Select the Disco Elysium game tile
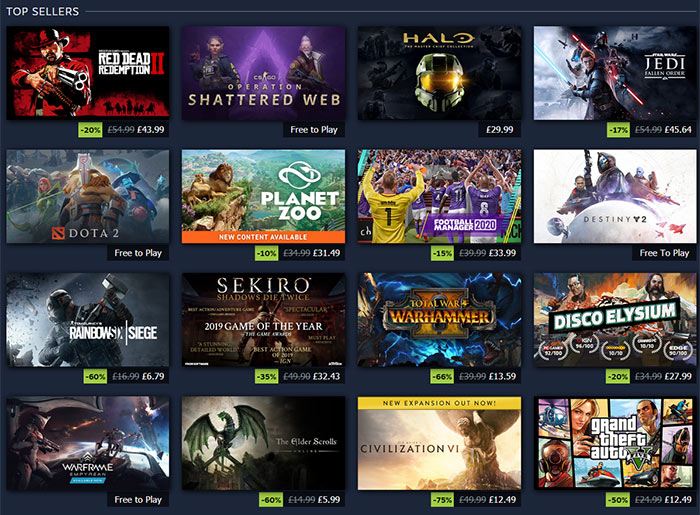Viewport: 700px width, 515px height. 615,320
